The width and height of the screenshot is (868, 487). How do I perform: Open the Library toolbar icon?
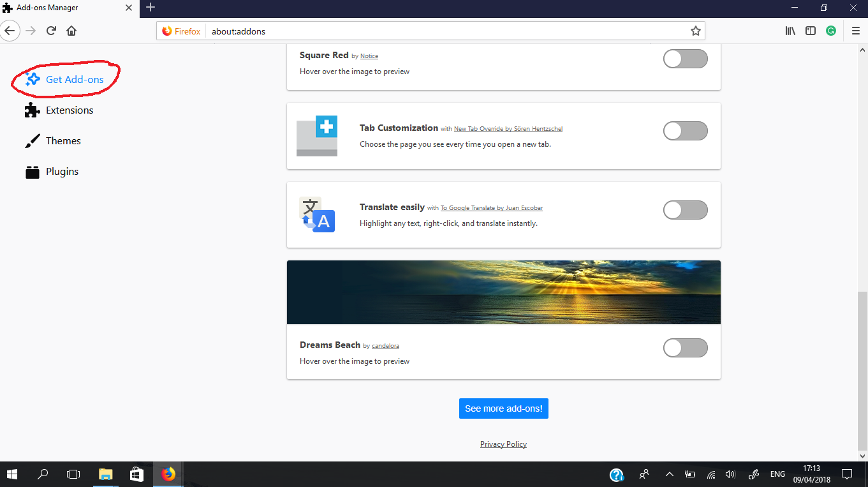click(x=790, y=31)
